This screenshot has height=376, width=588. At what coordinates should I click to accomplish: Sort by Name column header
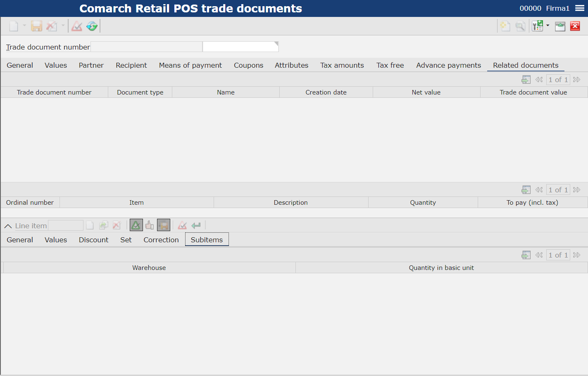pos(226,92)
